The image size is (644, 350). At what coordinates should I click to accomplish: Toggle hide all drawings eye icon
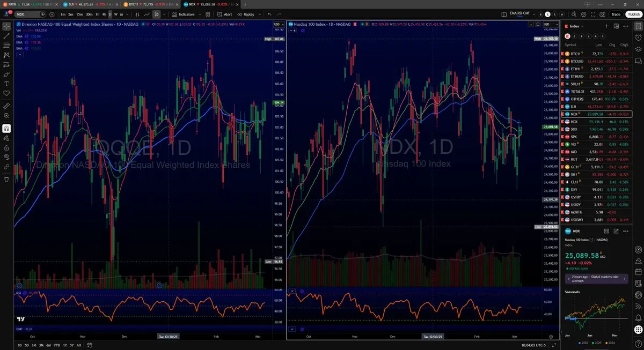(x=6, y=157)
